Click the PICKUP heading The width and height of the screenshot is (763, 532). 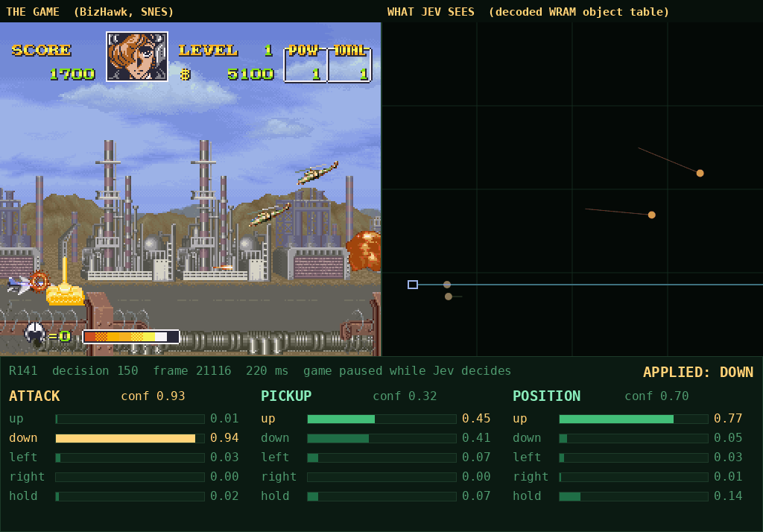click(286, 396)
